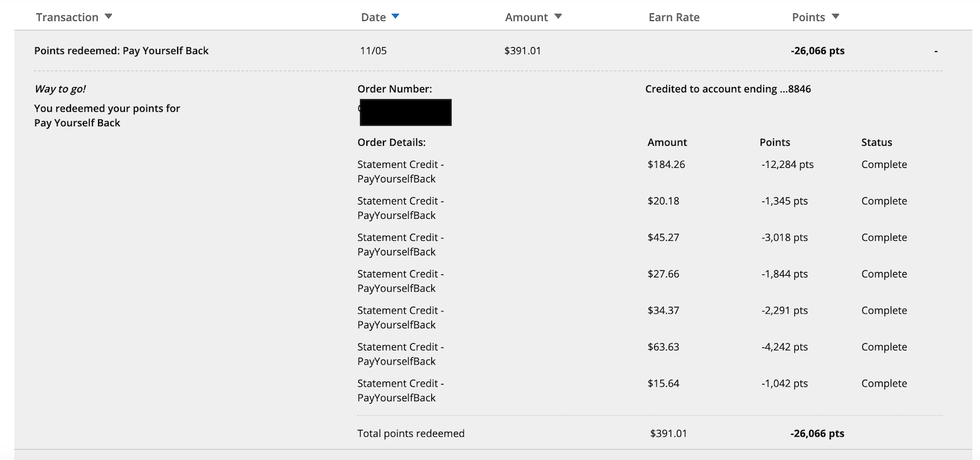Select the Date column header label
980x460 pixels.
click(x=373, y=17)
